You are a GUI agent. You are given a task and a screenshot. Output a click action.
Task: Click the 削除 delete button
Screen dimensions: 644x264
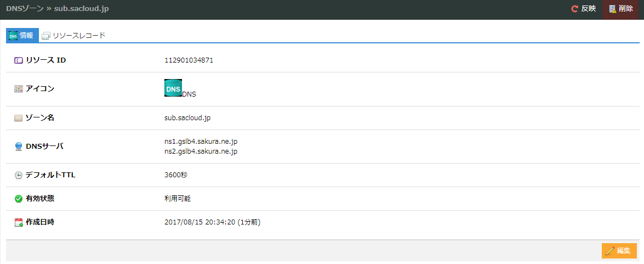(x=620, y=9)
